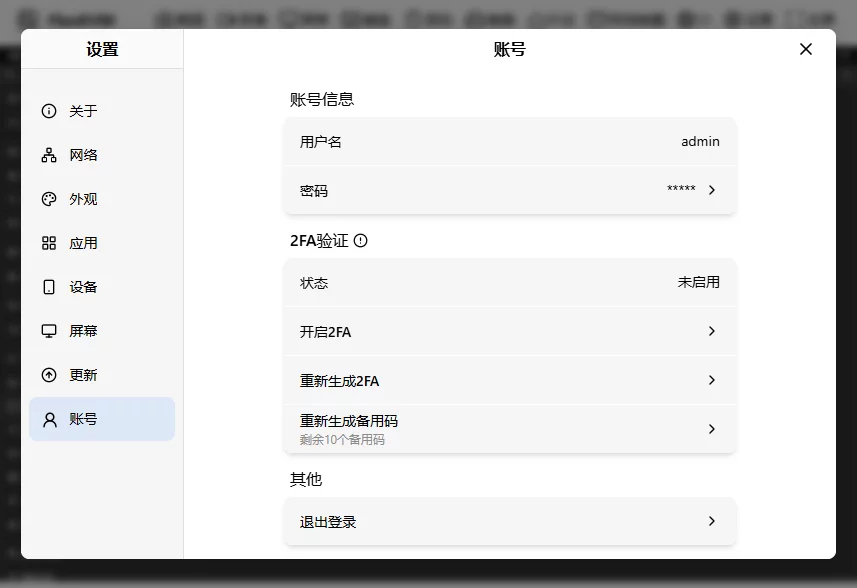857x588 pixels.
Task: Click the 网络 network icon
Action: tap(49, 155)
